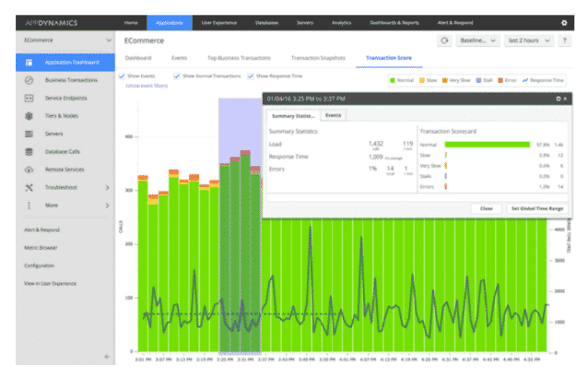
Task: Open Servers in the top navigation
Action: pyautogui.click(x=305, y=23)
